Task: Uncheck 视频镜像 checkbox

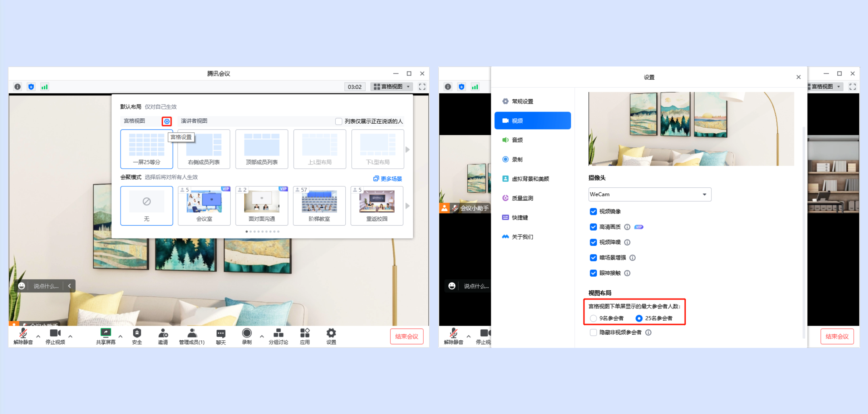Action: pyautogui.click(x=593, y=212)
